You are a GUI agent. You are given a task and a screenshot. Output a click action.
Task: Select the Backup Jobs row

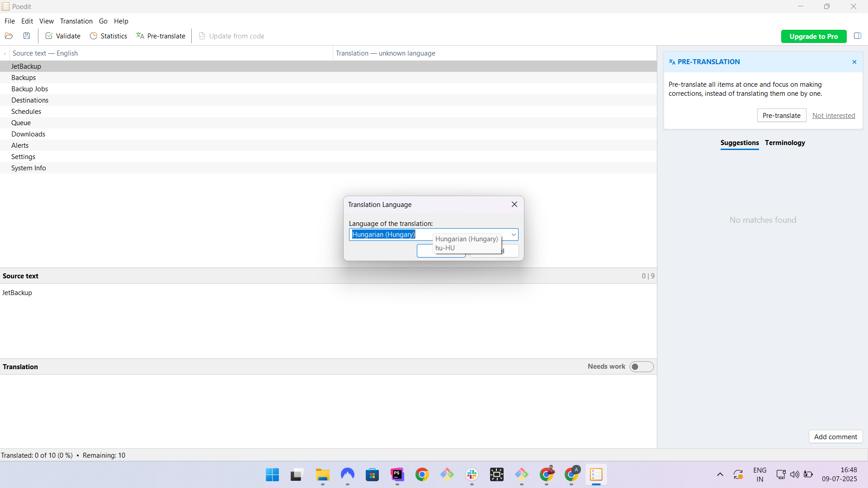328,89
